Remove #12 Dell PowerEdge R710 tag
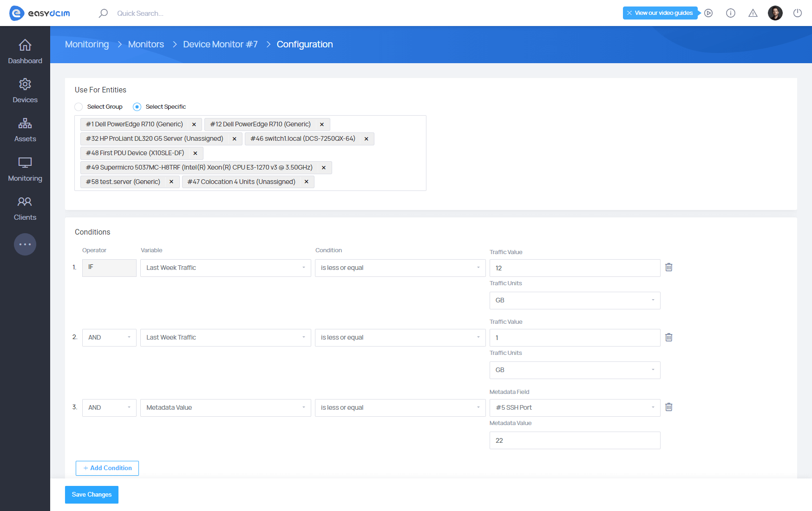 point(322,124)
